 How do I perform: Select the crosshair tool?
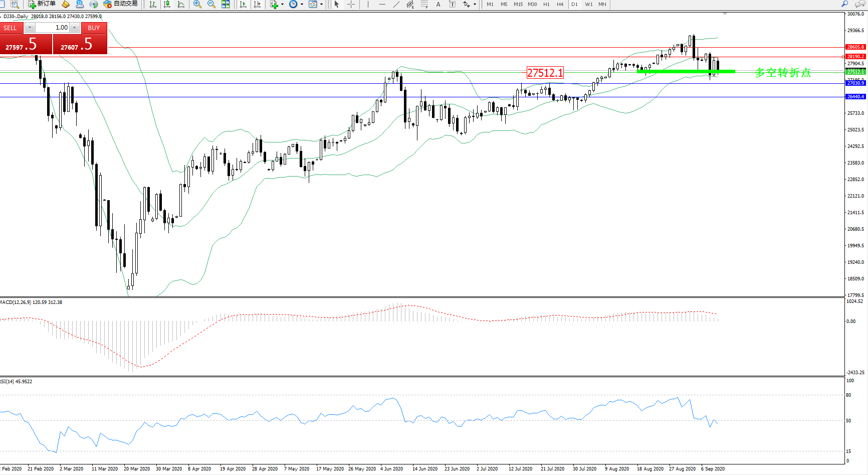tap(351, 4)
